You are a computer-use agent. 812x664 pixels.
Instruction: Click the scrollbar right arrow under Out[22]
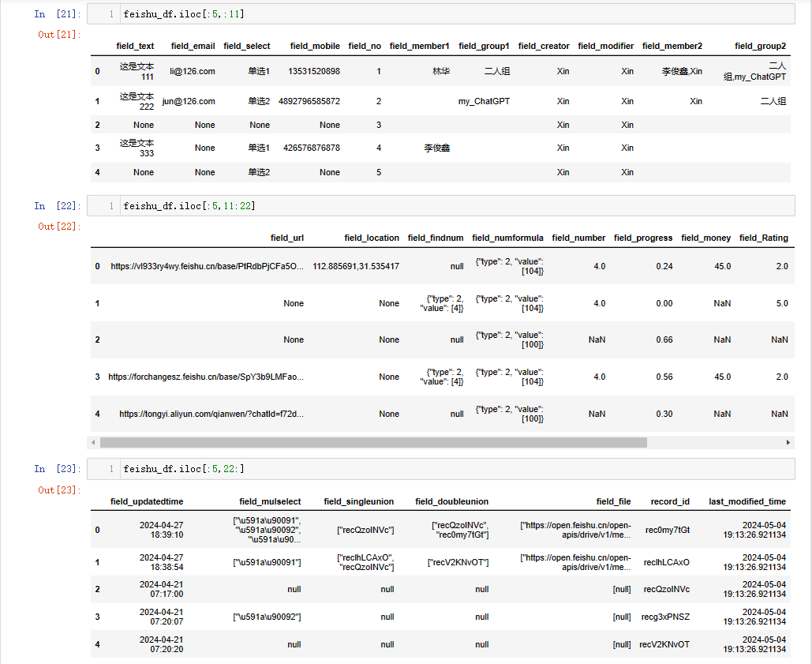click(788, 442)
